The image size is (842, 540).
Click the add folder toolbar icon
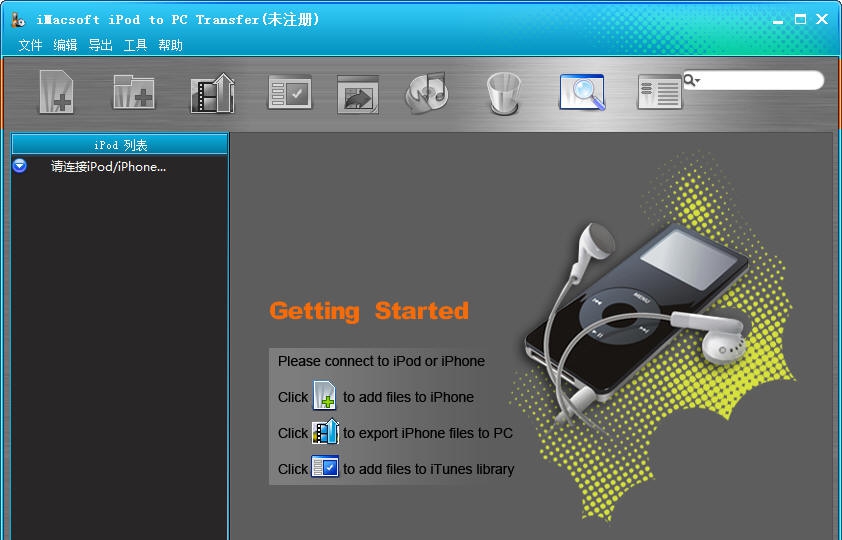(x=134, y=92)
